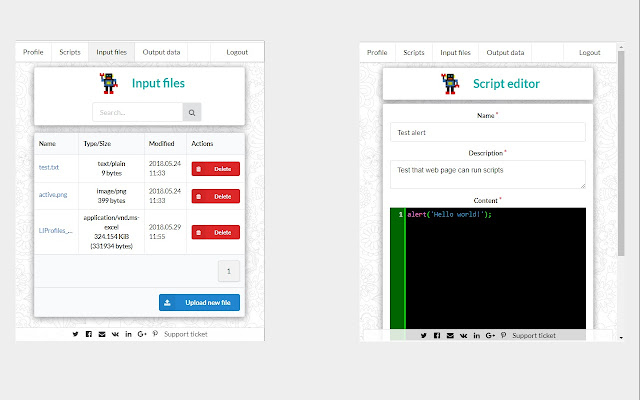Viewport: 640px width, 400px height.
Task: Click email envelope icon in Input files footer
Action: tap(102, 334)
